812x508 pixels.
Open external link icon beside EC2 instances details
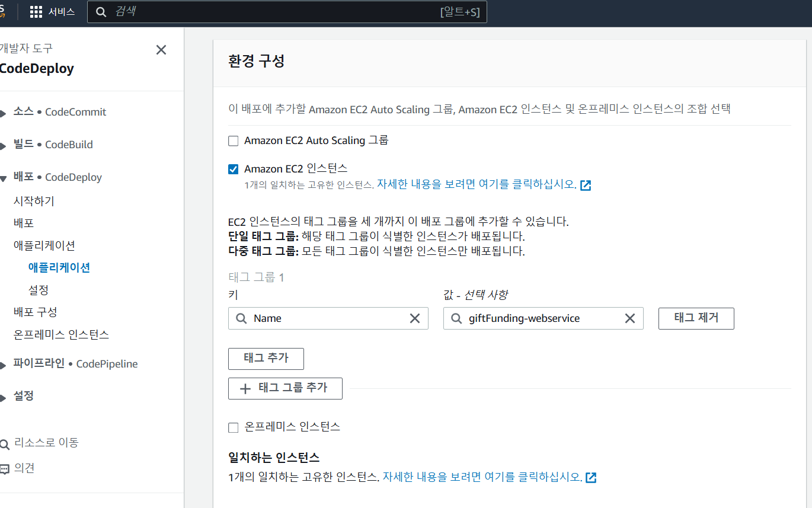pyautogui.click(x=586, y=185)
